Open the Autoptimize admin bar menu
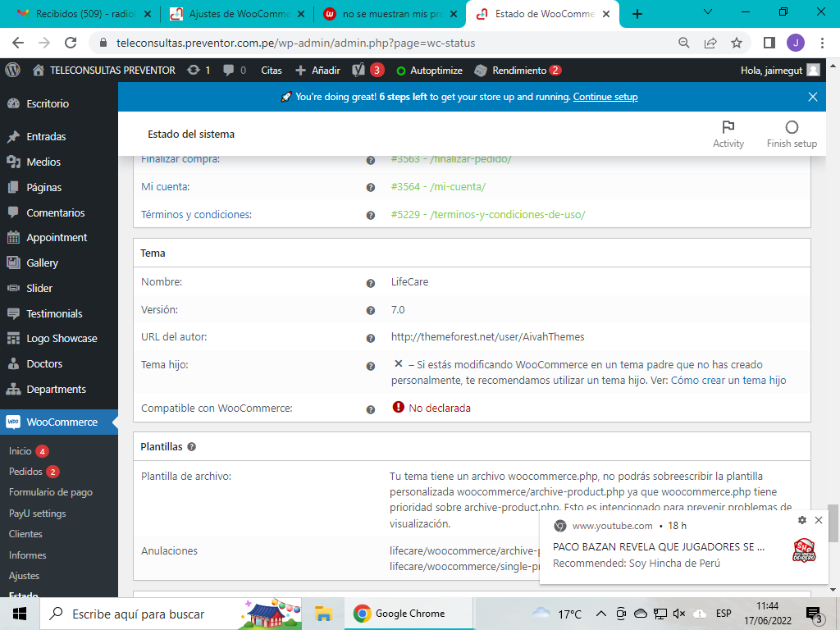Viewport: 840px width, 630px height. click(x=429, y=71)
